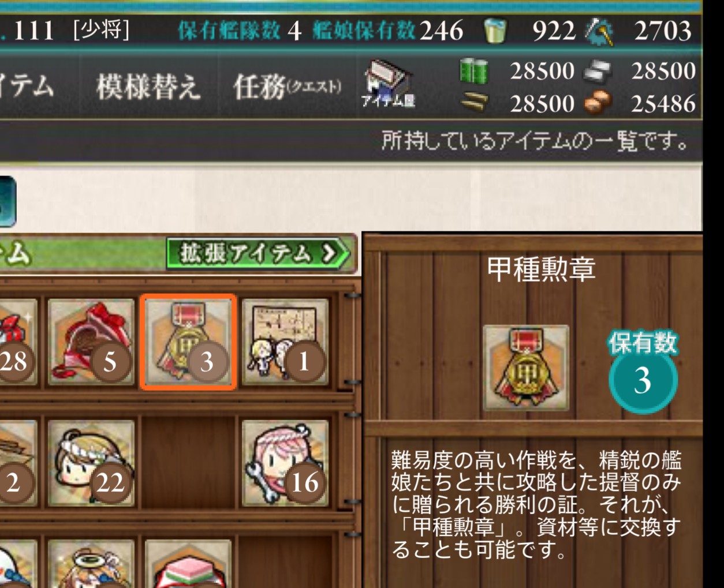
Task: Select the pink-haired mechanic item with count 16
Action: (x=285, y=463)
